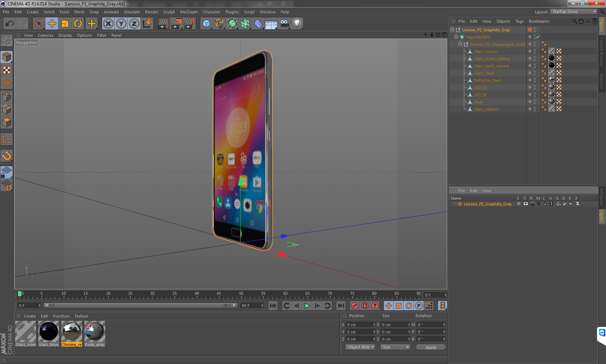Activate the Rotate tool
This screenshot has width=606, height=364.
coord(78,24)
